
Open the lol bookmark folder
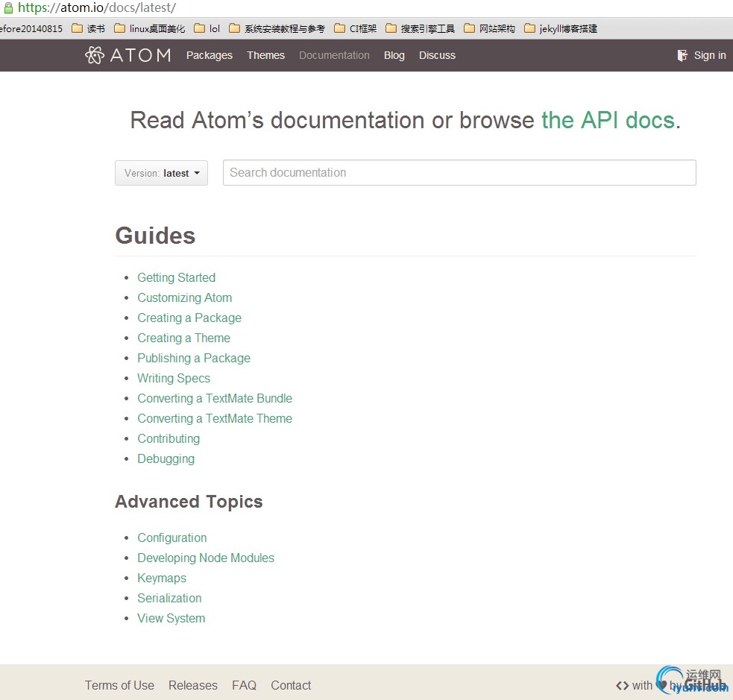(207, 28)
